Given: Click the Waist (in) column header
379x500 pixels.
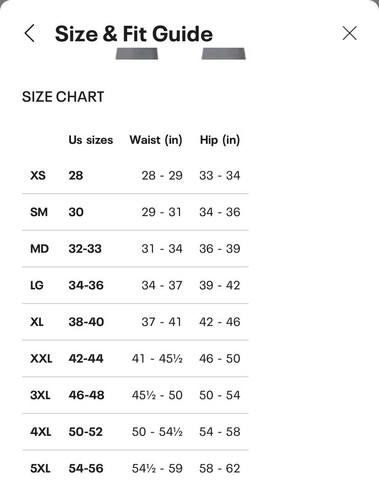Looking at the screenshot, I should point(156,140).
